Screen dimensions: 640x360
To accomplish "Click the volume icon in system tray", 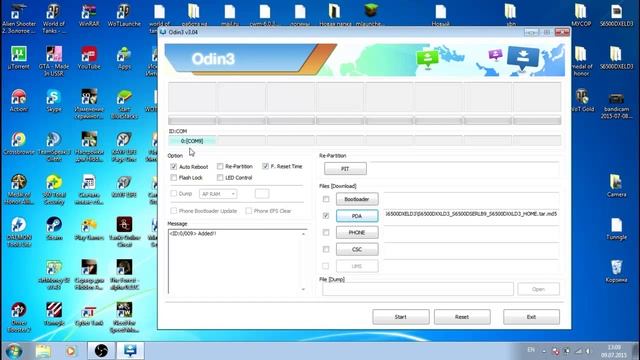I will 588,351.
